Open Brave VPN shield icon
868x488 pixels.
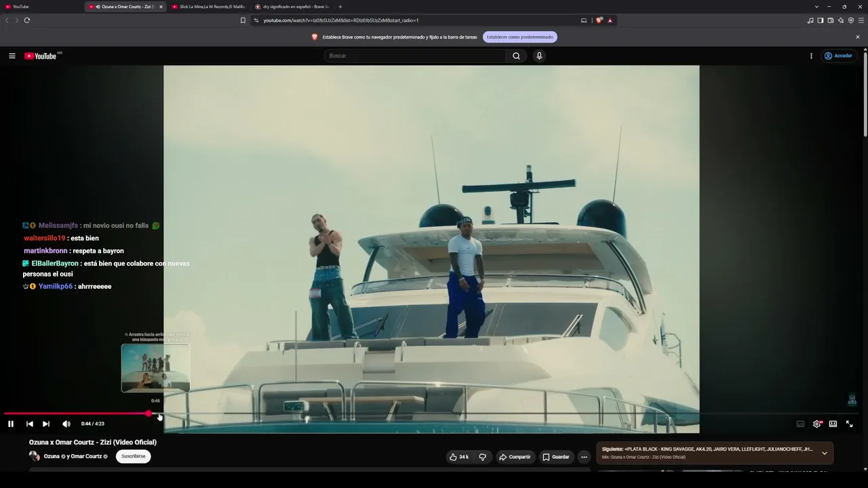(x=851, y=20)
